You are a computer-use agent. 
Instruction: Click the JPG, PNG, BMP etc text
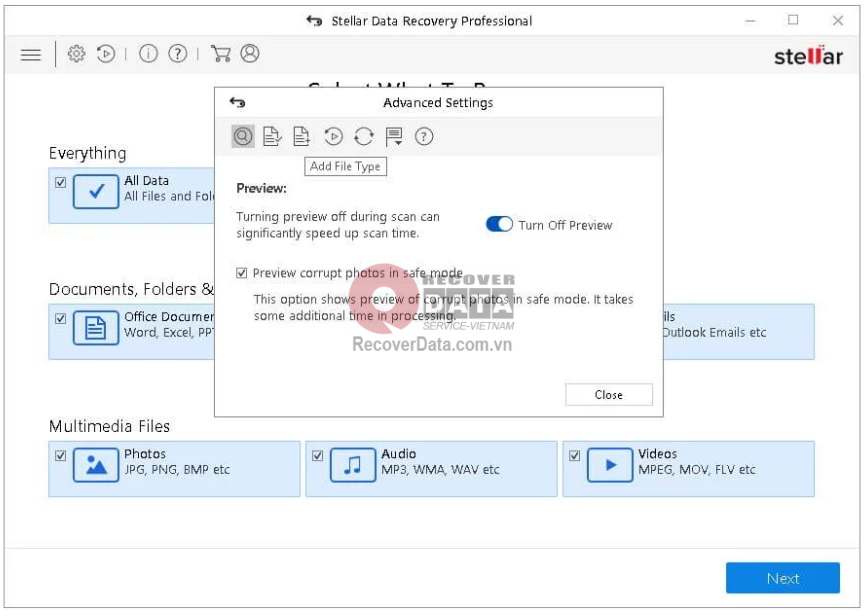point(177,470)
